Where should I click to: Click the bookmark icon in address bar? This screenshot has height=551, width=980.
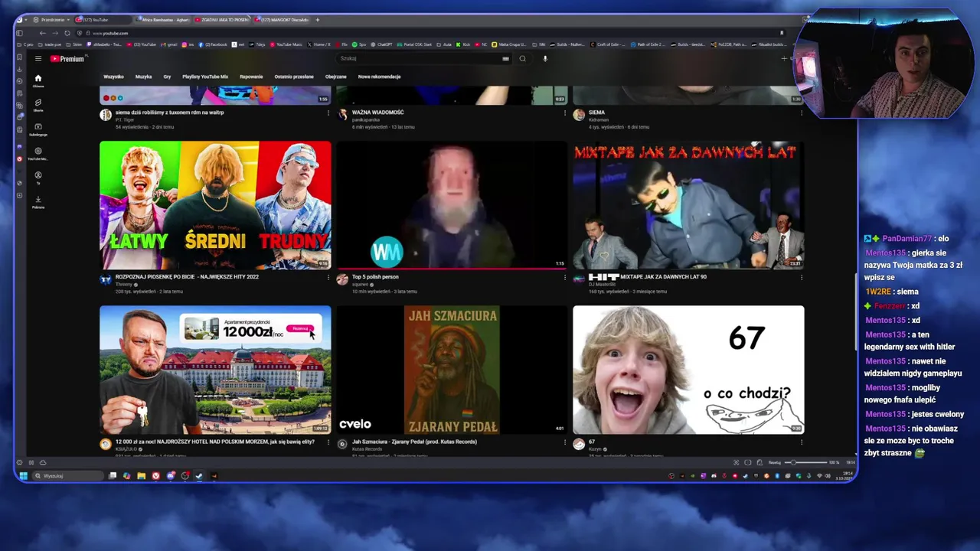pyautogui.click(x=782, y=33)
